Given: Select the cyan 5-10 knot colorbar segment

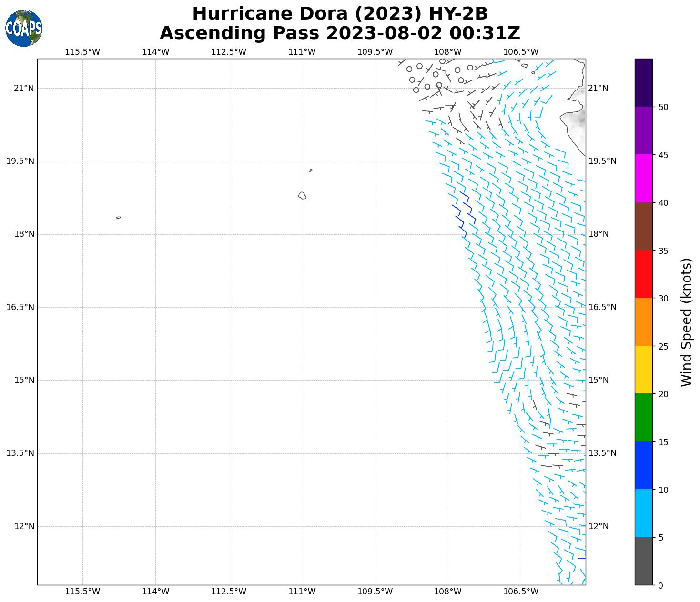Looking at the screenshot, I should [x=643, y=513].
